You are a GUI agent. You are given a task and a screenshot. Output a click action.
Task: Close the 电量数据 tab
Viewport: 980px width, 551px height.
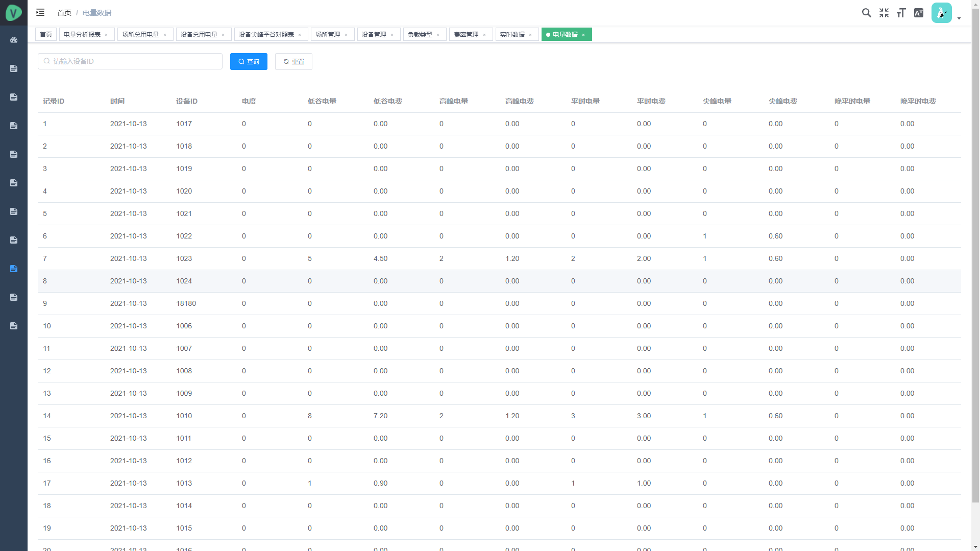583,35
